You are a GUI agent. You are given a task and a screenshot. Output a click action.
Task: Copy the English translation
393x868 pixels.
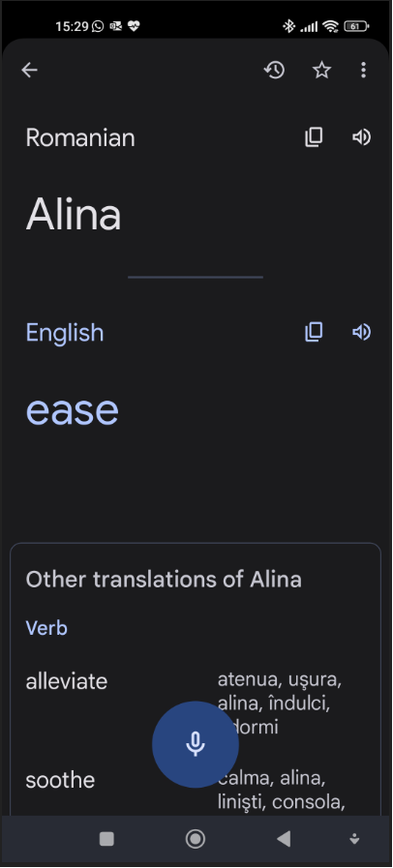point(314,332)
